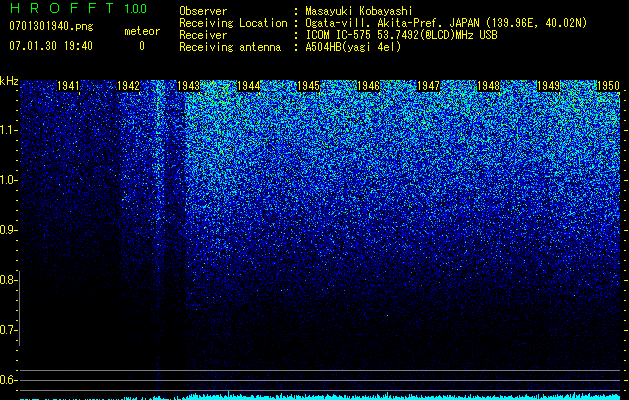
Task: Click the 1946 time marker
Action: tap(368, 86)
